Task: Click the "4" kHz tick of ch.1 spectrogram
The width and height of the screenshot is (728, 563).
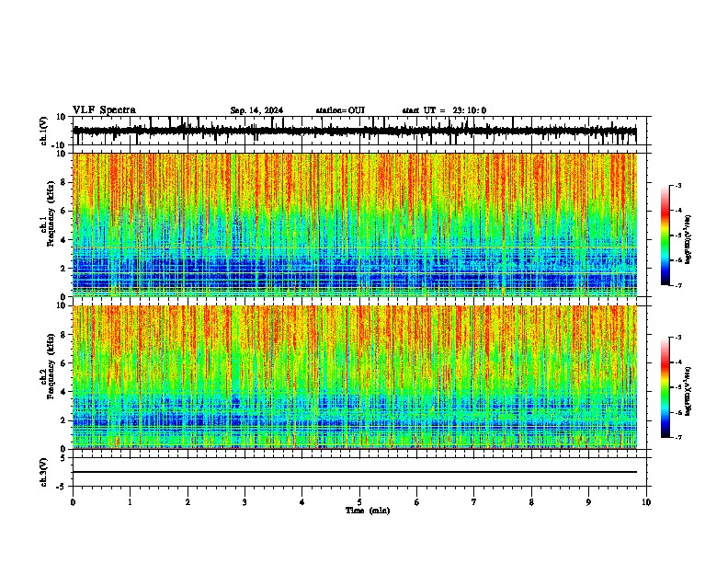Action: (63, 240)
